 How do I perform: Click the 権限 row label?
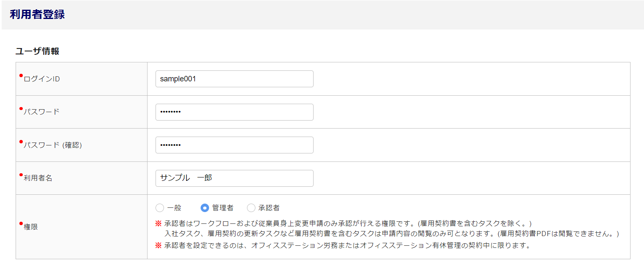click(x=31, y=227)
